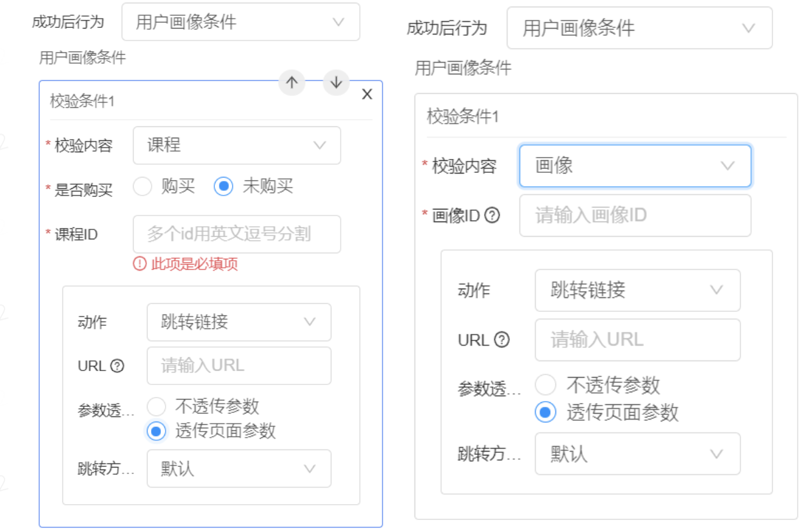This screenshot has width=809, height=532.
Task: Click the help icon beside 画像ID
Action: [492, 215]
